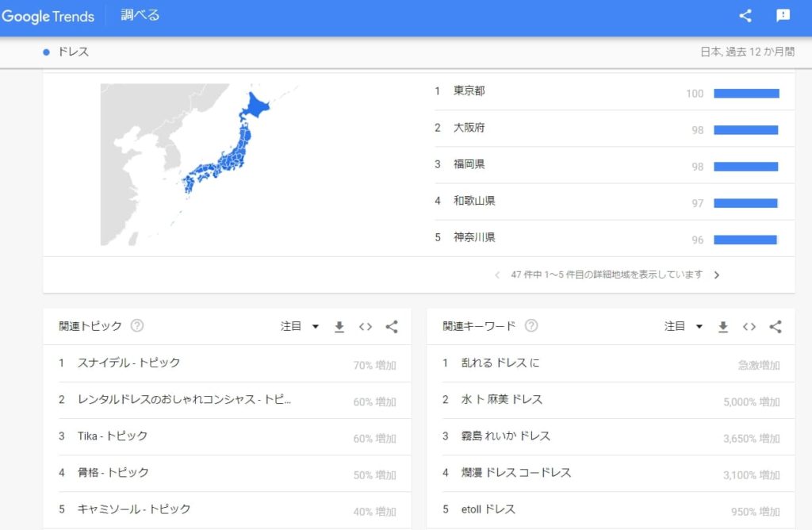Click the share icon in the blue header
Screen dimensions: 812x530
[745, 16]
